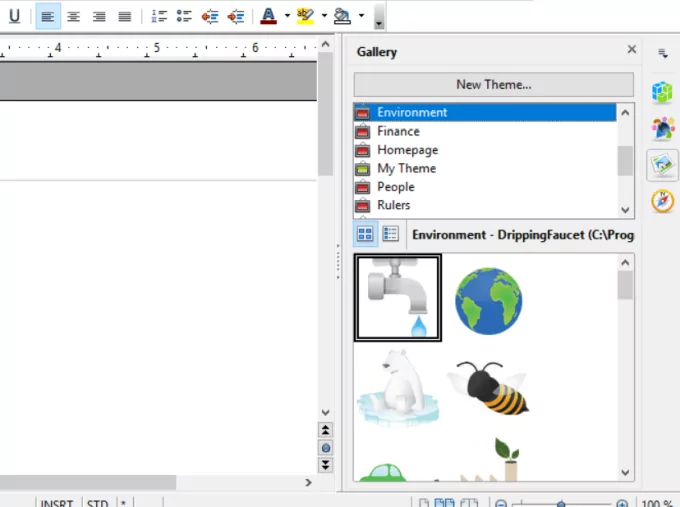Screen dimensions: 680x507
Task: Go to previous page button
Action: click(326, 430)
